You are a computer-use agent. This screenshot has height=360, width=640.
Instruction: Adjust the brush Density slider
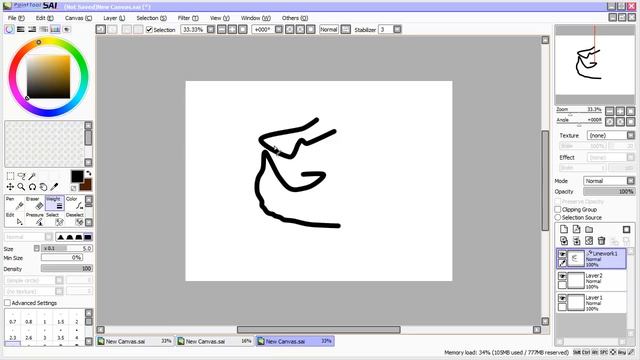tap(67, 269)
